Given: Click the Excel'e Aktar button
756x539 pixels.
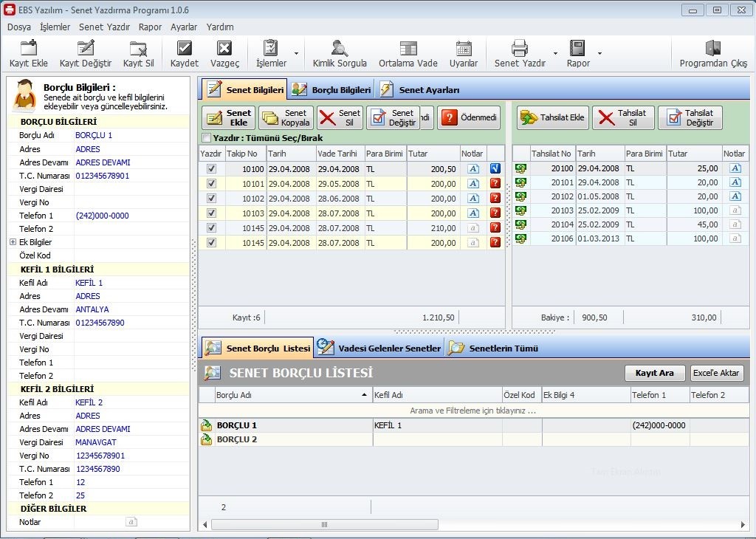Looking at the screenshot, I should click(x=717, y=373).
